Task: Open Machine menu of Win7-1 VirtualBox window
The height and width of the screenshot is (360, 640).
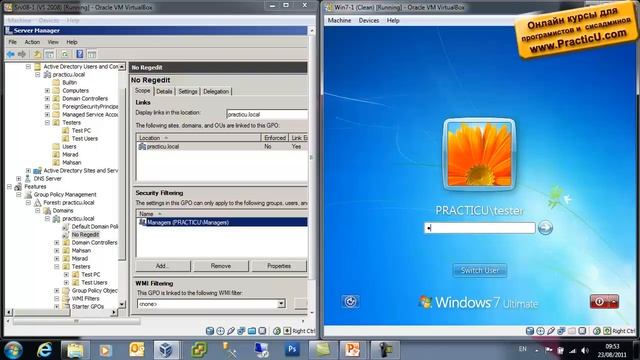Action: (339, 20)
